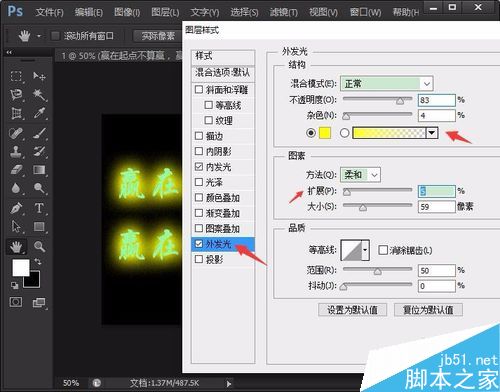This screenshot has width=500, height=392.
Task: Enable 消除锯齿 checkbox
Action: (383, 250)
